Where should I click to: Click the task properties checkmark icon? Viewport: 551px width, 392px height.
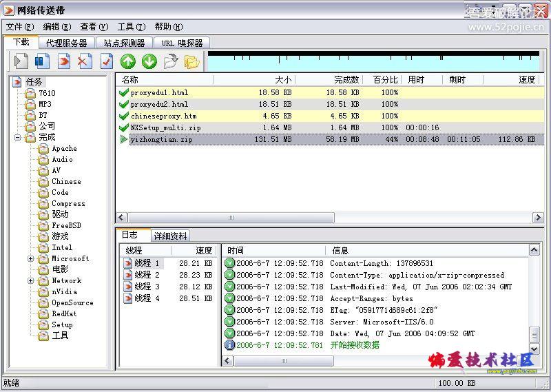[x=107, y=61]
